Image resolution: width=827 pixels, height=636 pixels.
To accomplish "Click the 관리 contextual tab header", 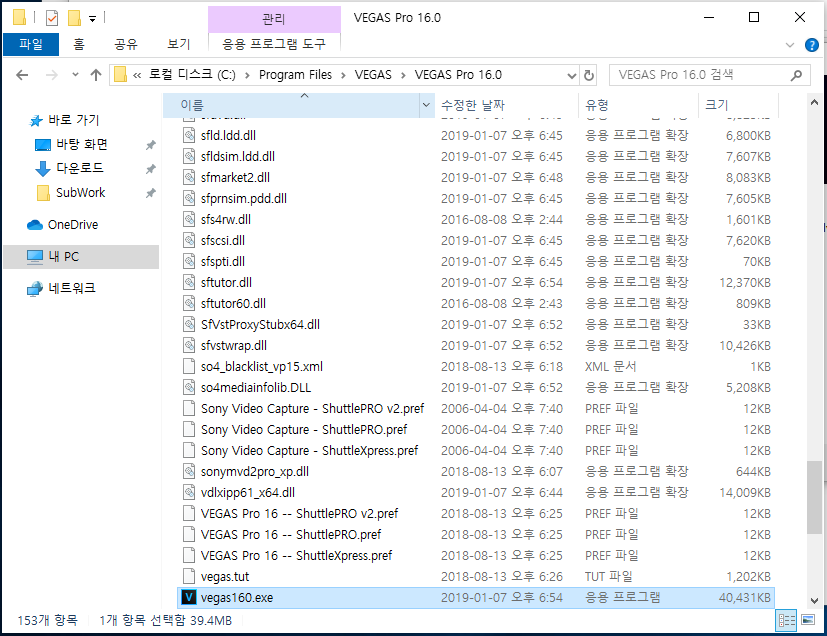I will [x=274, y=20].
